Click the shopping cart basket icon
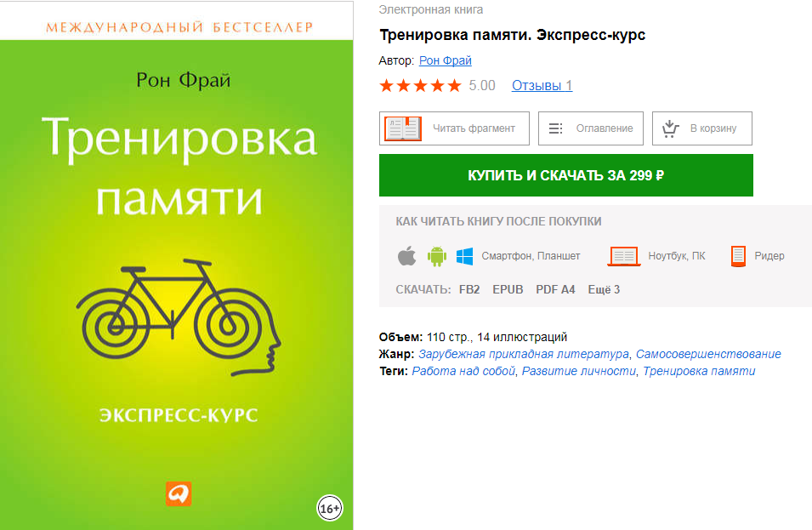 click(x=670, y=128)
